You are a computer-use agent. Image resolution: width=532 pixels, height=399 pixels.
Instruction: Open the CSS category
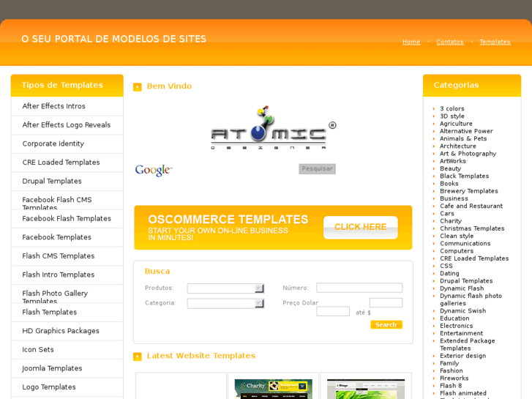[x=446, y=266]
